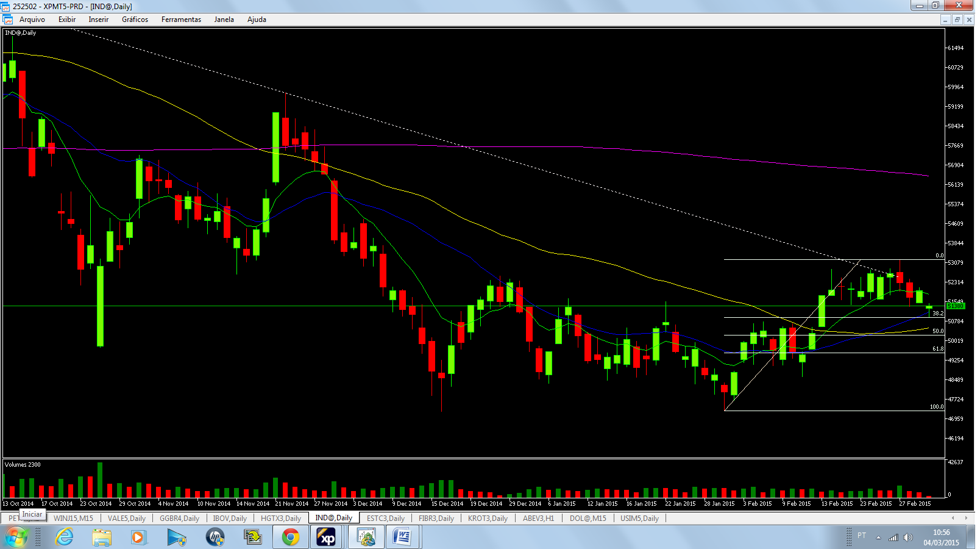Click the current price tag on axis

(x=956, y=306)
